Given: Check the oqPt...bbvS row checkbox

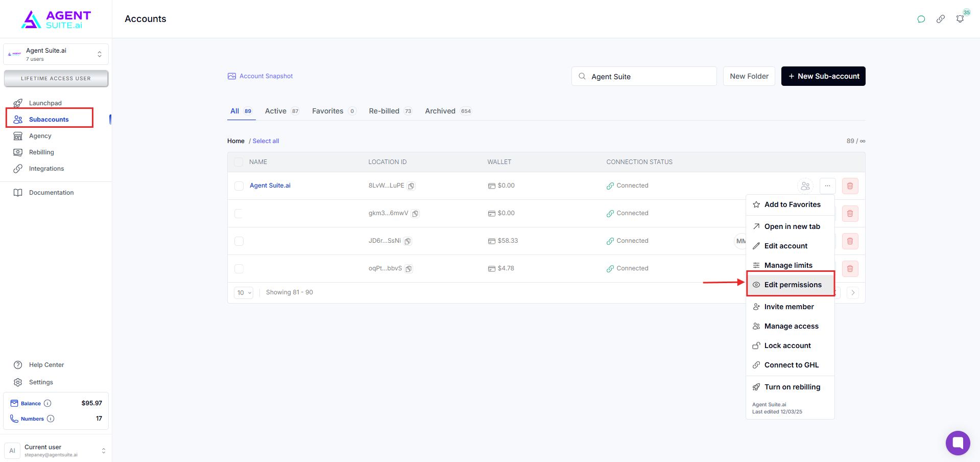Looking at the screenshot, I should (x=239, y=269).
